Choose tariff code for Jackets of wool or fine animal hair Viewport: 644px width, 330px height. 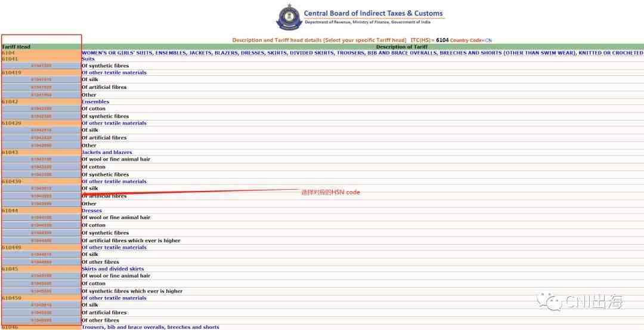click(41, 159)
